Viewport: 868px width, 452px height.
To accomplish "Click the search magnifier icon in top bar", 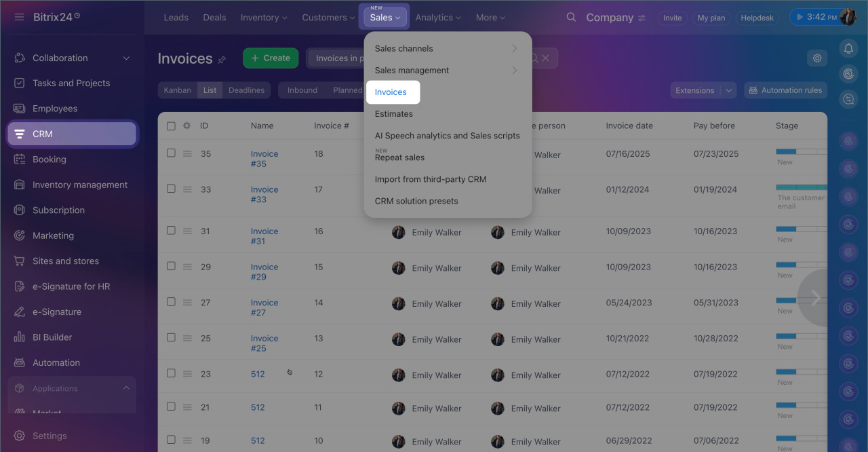I will pyautogui.click(x=571, y=18).
